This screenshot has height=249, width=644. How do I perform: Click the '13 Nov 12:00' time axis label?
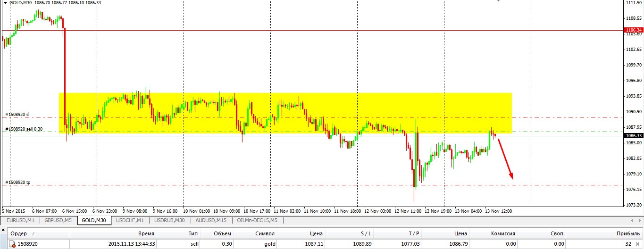[x=497, y=211]
